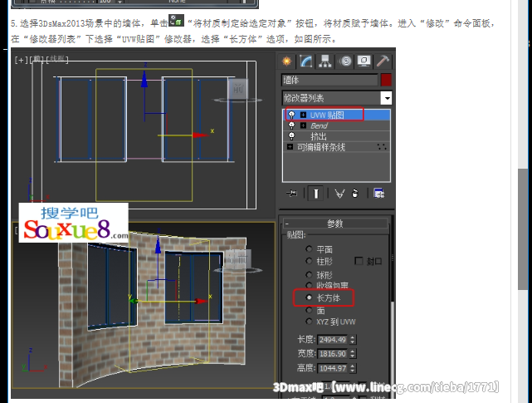Open the Display panel tab
The width and height of the screenshot is (532, 403).
coord(364,61)
